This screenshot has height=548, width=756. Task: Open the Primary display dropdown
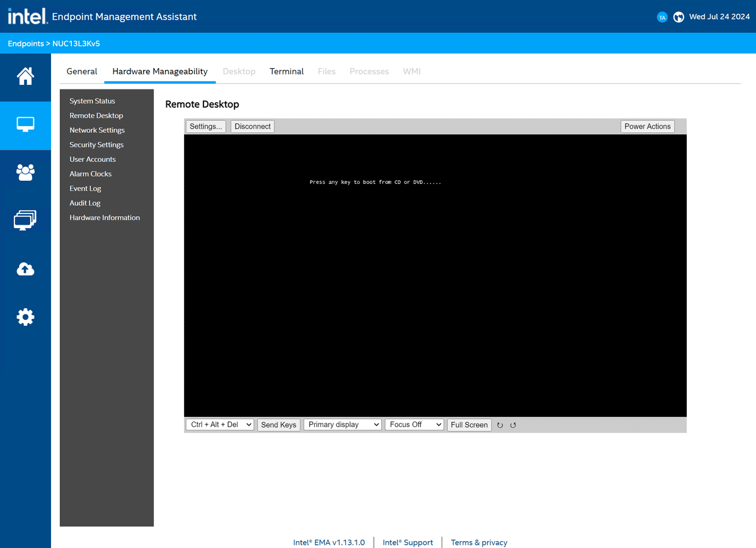click(x=343, y=425)
